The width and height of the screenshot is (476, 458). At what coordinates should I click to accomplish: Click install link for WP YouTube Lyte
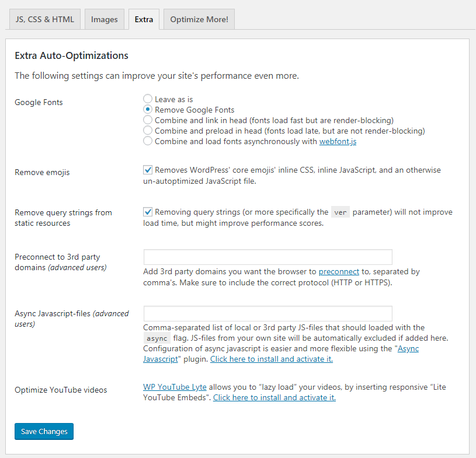(274, 398)
